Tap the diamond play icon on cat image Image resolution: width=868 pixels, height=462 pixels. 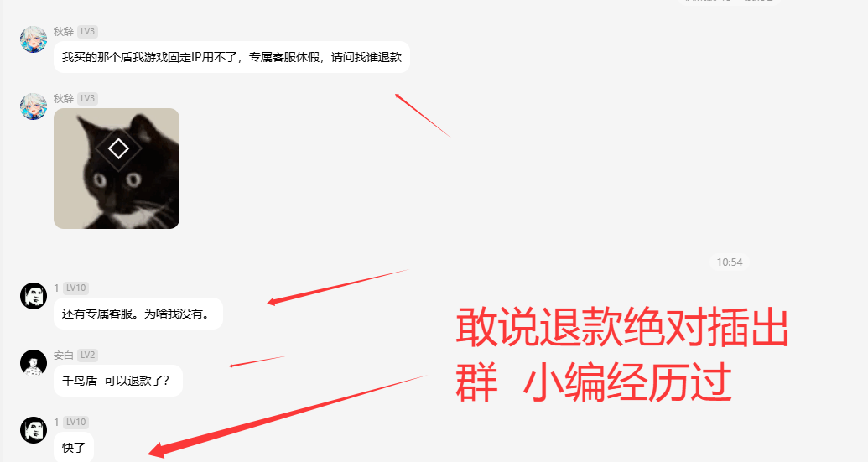(x=118, y=148)
